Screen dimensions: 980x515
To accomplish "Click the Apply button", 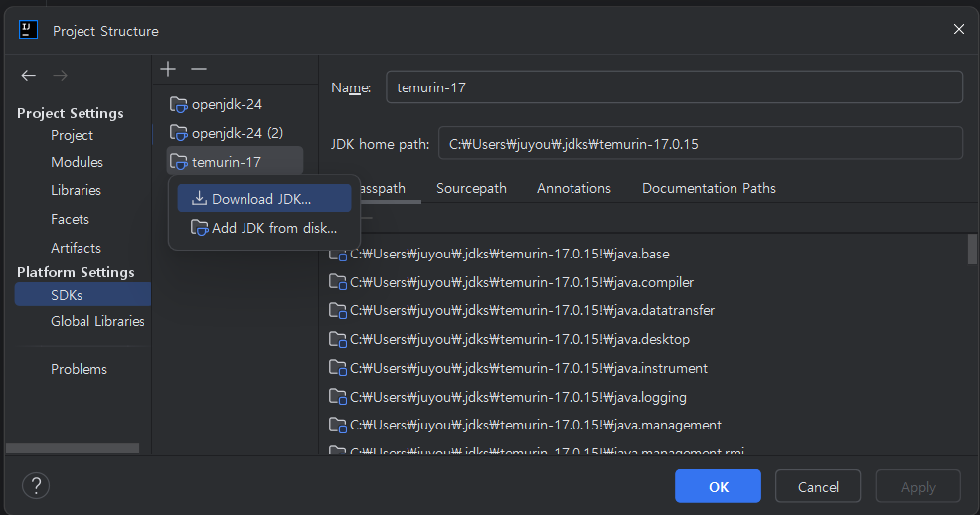I will pos(917,486).
